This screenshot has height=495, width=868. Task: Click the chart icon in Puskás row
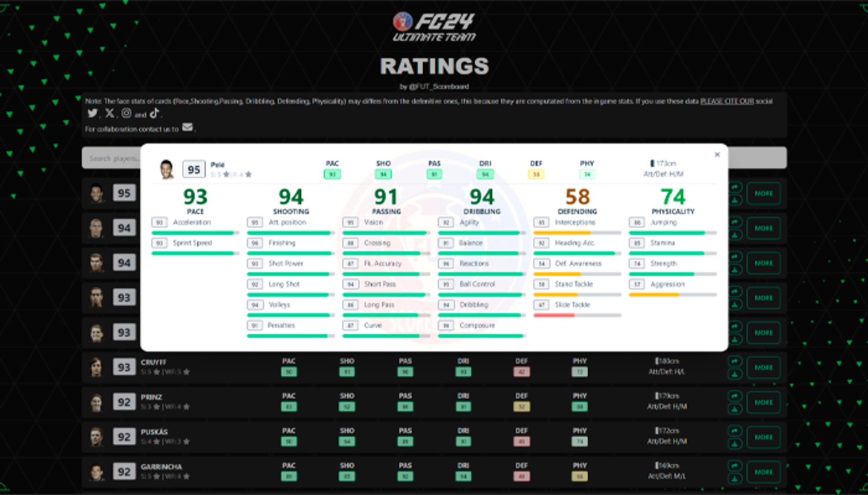[x=735, y=444]
